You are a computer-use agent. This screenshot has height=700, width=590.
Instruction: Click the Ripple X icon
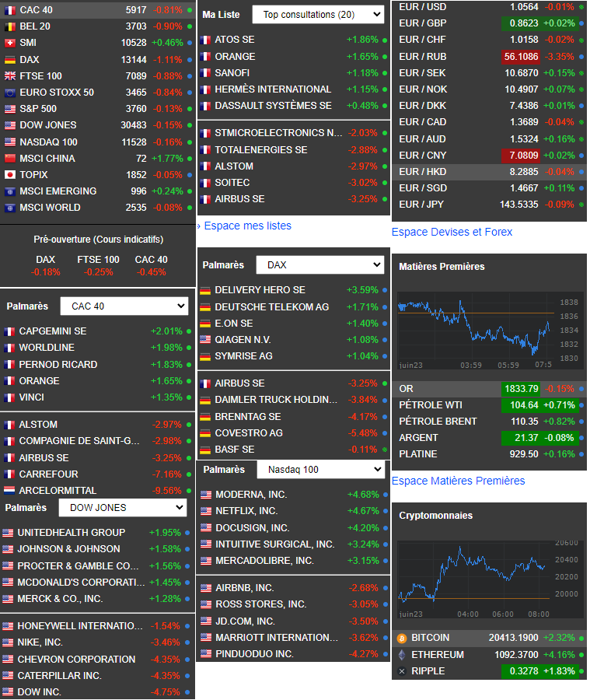[402, 671]
